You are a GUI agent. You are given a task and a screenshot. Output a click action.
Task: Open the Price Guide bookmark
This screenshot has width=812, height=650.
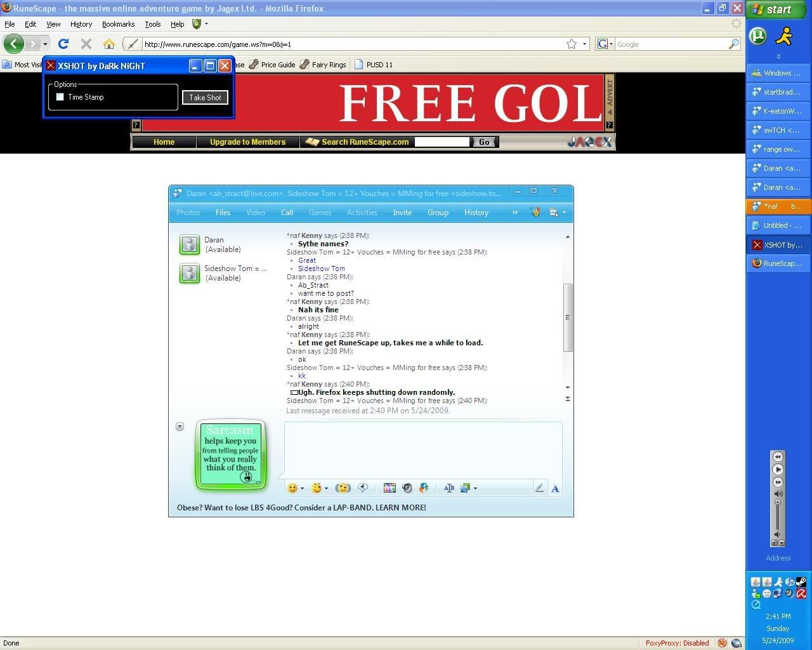[272, 65]
